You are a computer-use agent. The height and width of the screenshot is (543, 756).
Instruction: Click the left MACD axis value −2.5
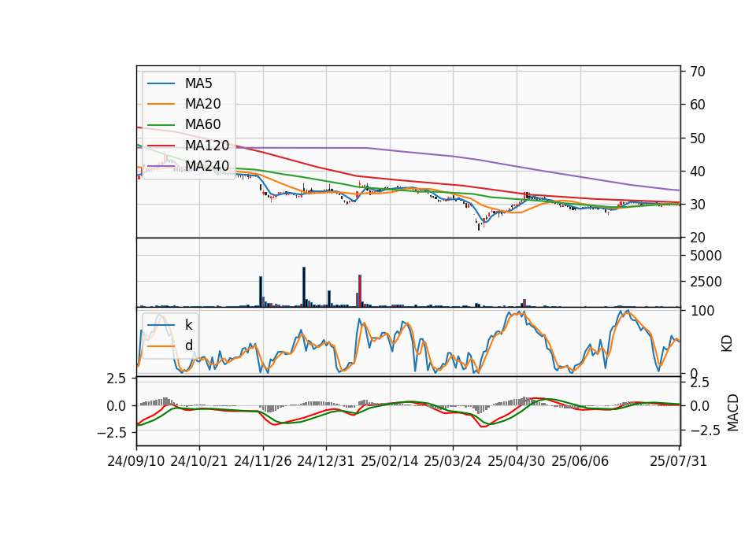[x=112, y=433]
